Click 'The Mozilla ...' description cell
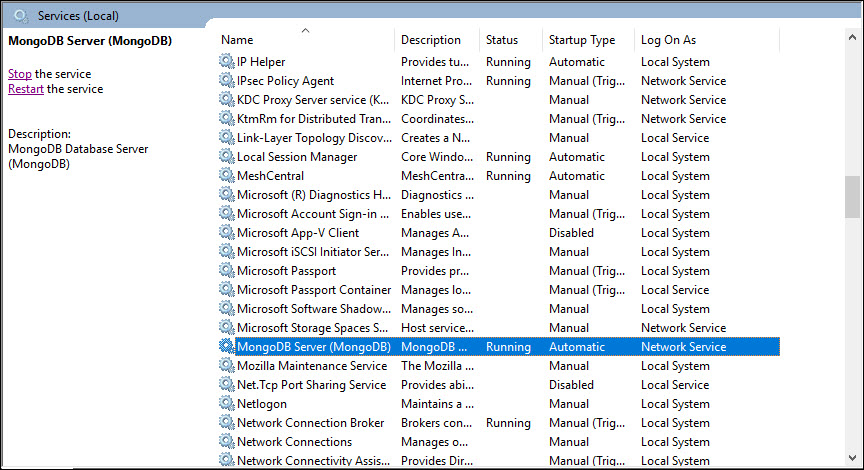 [x=437, y=366]
